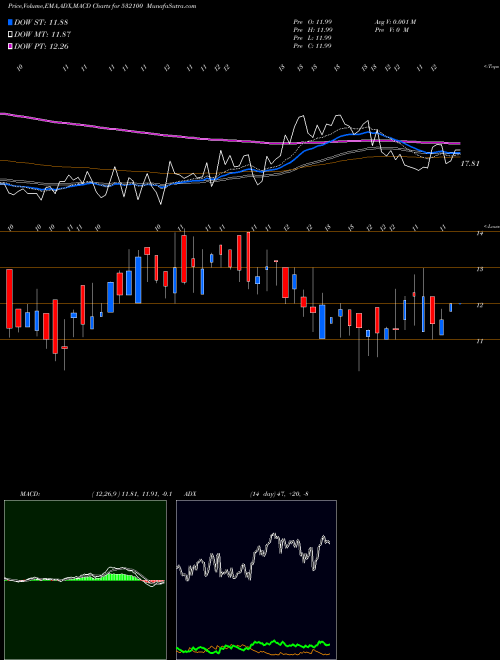Click the 'Pre L: 11.99' value
500x660 pixels.
313,38
